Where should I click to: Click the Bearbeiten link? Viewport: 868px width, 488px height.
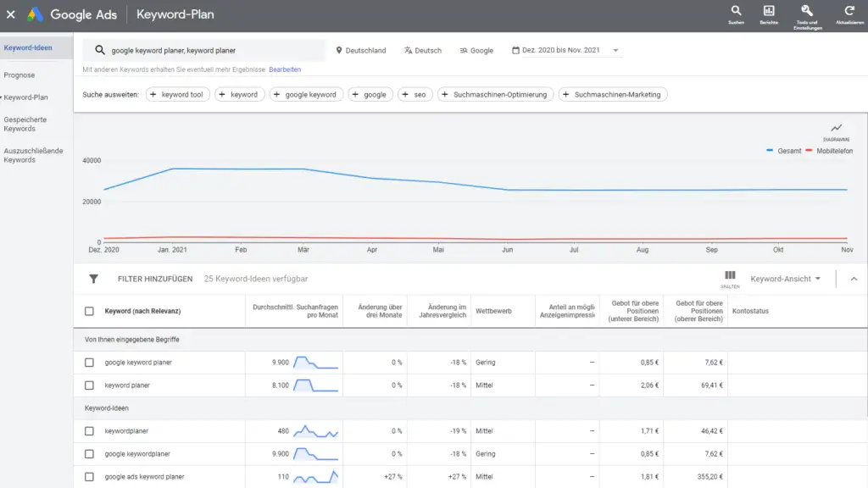285,69
